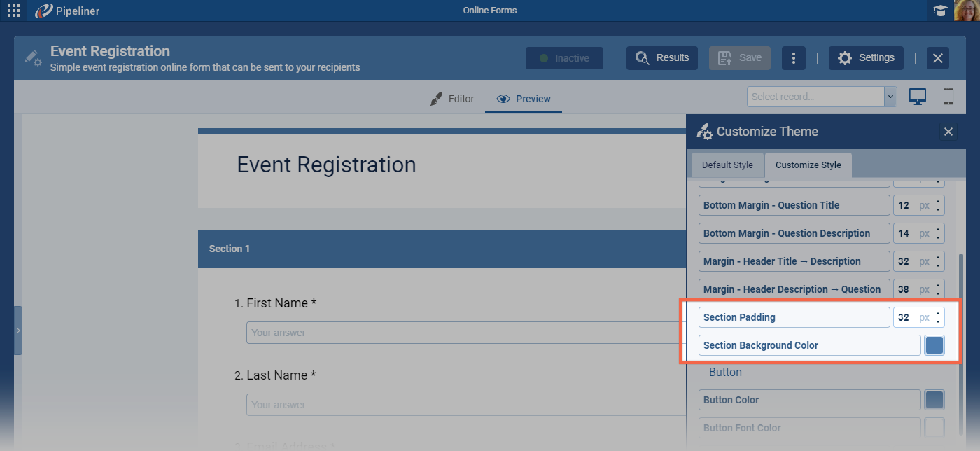980x451 pixels.
Task: Expand the left side collapsed panel
Action: click(x=18, y=331)
